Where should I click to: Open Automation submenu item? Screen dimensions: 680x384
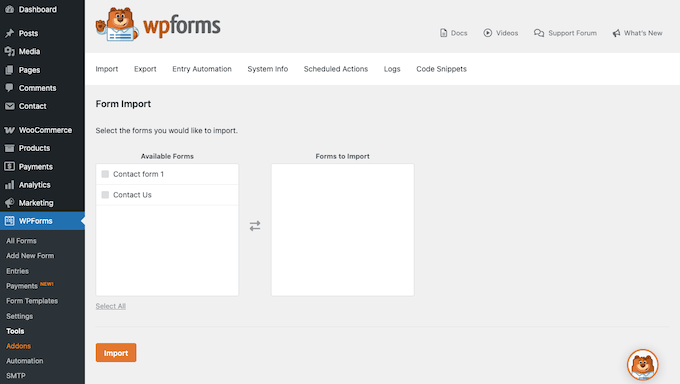pyautogui.click(x=25, y=361)
